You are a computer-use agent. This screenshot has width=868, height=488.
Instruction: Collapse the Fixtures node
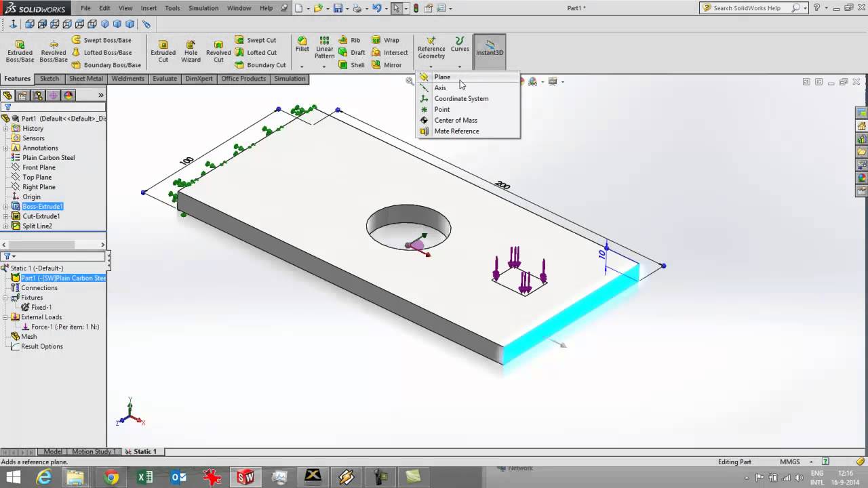coord(6,298)
